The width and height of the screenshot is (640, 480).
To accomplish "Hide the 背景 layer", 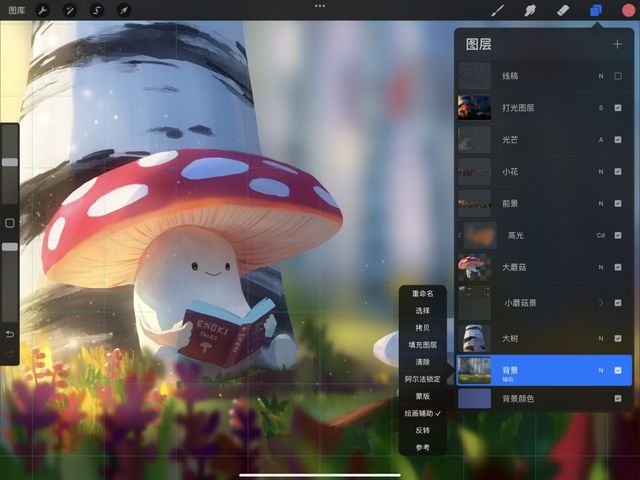I will [618, 370].
